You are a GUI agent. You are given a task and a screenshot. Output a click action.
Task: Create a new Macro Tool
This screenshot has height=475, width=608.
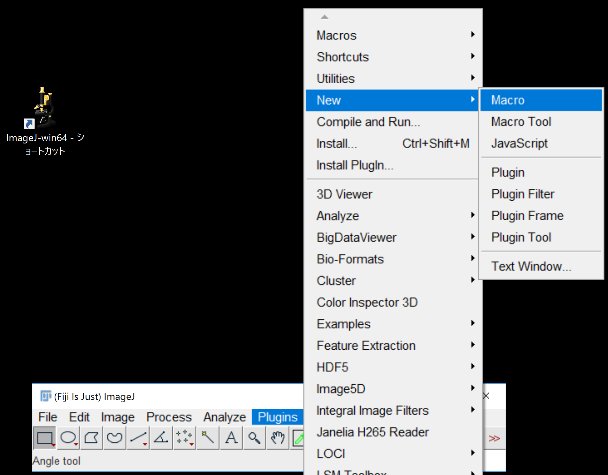pos(541,122)
